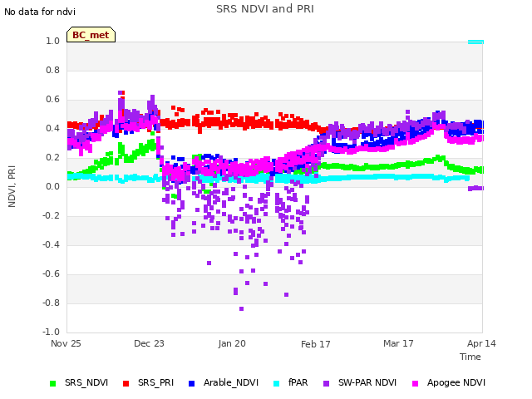Click the green SRS_NDVI legend swatch
The width and height of the screenshot is (532, 399).
(x=52, y=383)
